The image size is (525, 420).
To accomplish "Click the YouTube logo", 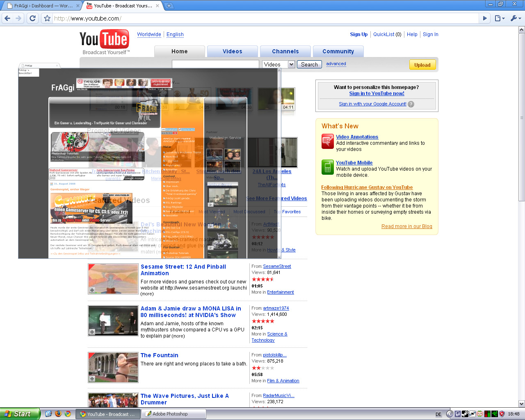I will pyautogui.click(x=105, y=42).
